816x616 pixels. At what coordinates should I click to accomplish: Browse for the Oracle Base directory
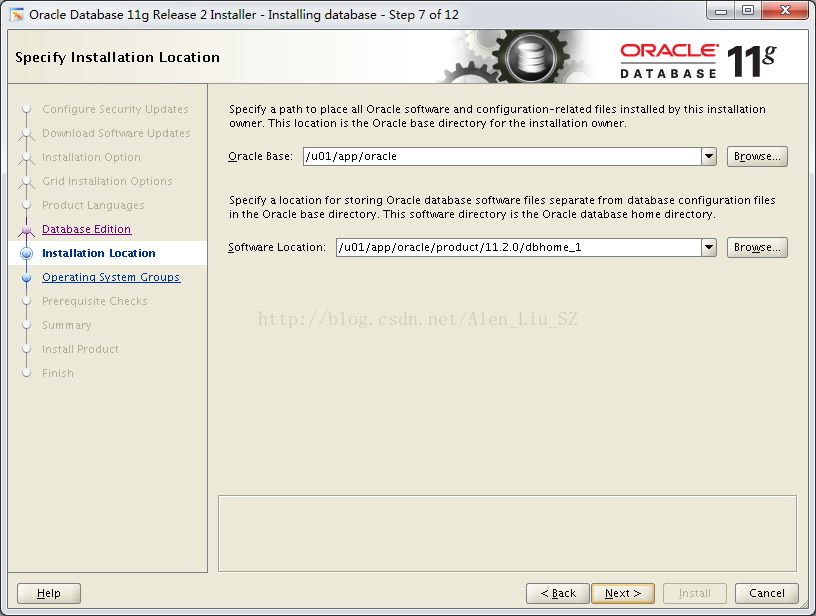click(x=757, y=156)
